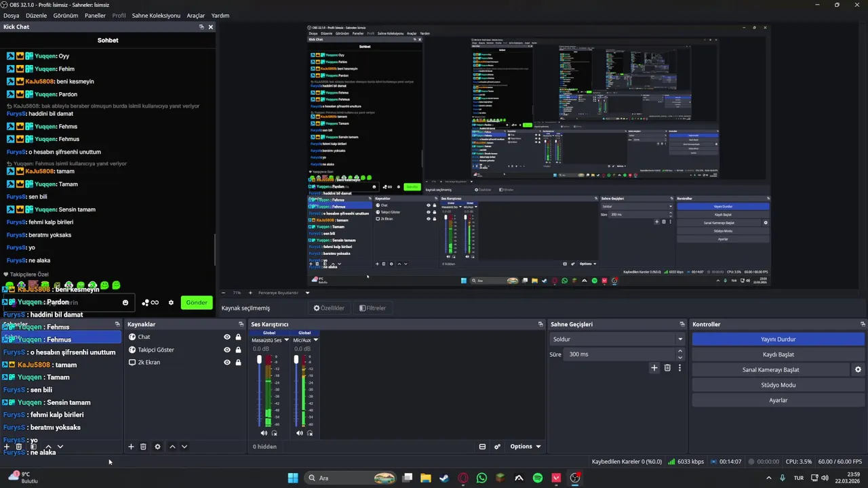Screen dimensions: 868x488
Task: Open the Görünüm menu
Action: tap(66, 16)
